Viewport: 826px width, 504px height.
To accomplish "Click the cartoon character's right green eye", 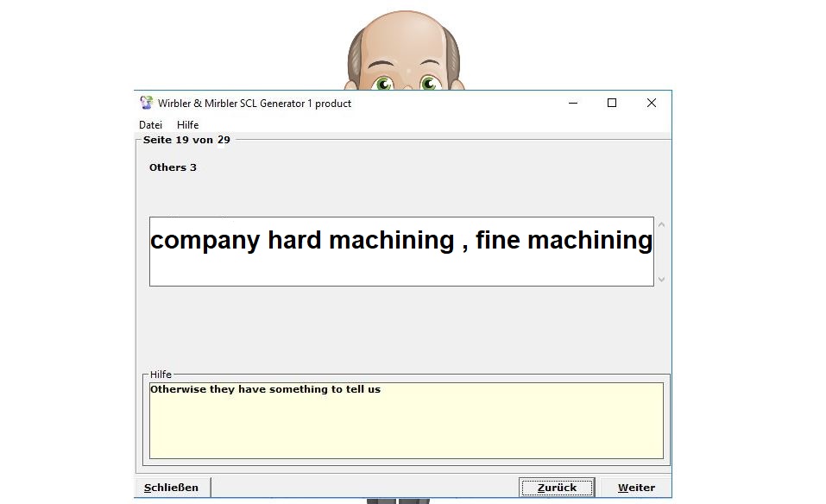I will (428, 83).
